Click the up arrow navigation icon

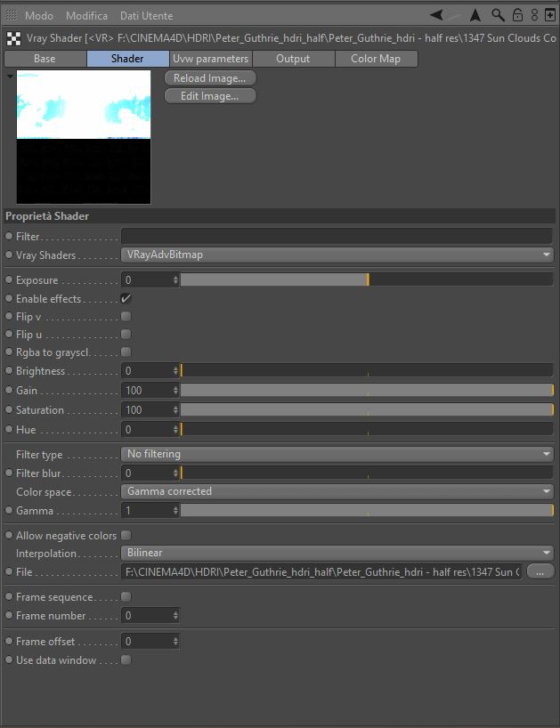(475, 15)
